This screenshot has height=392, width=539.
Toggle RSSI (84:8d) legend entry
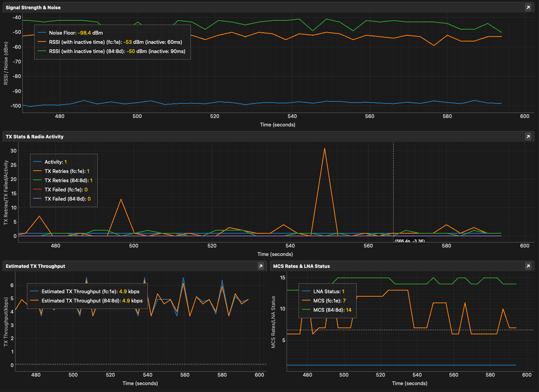pyautogui.click(x=117, y=51)
